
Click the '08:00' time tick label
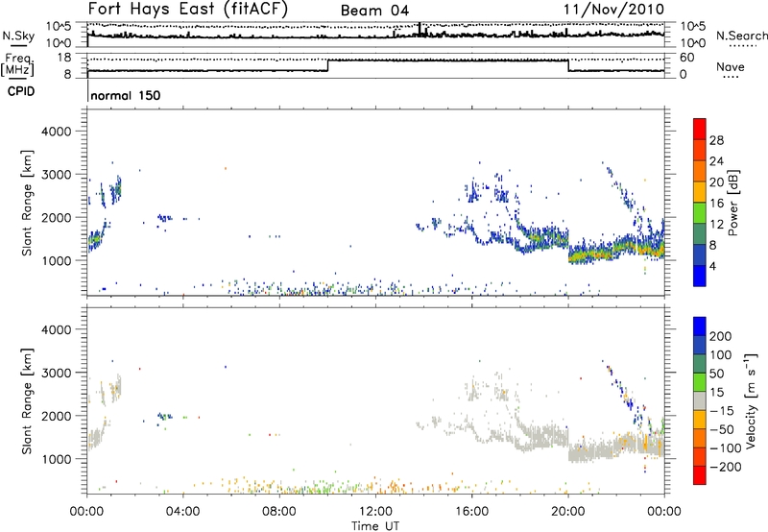pos(279,512)
